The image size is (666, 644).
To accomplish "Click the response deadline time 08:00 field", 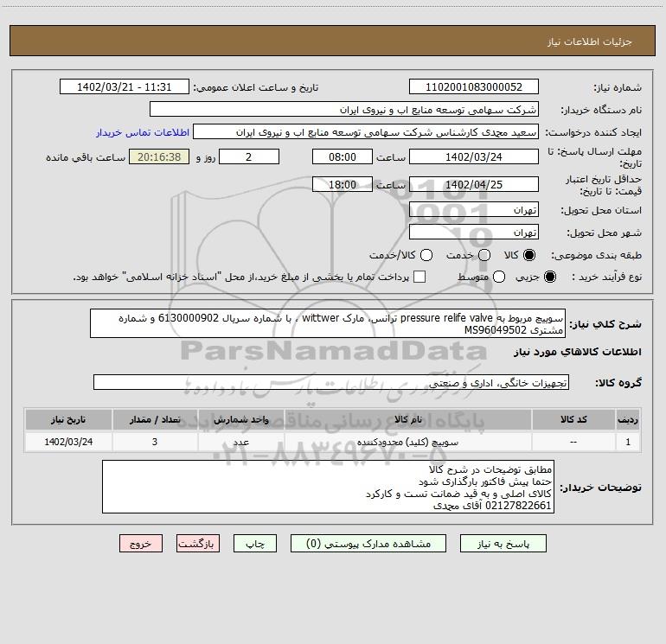I will click(x=343, y=156).
